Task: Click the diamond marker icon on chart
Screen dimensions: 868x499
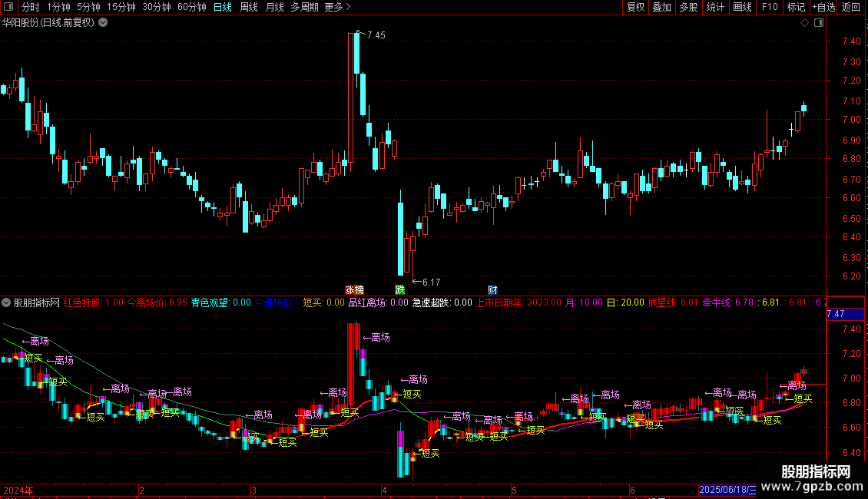Action: tap(805, 23)
